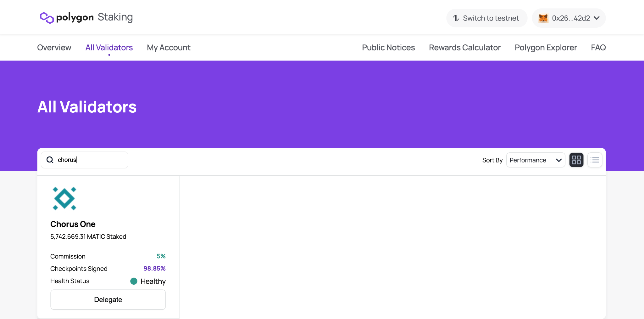Click the Switch to testnet button
The height and width of the screenshot is (319, 644).
(x=486, y=18)
